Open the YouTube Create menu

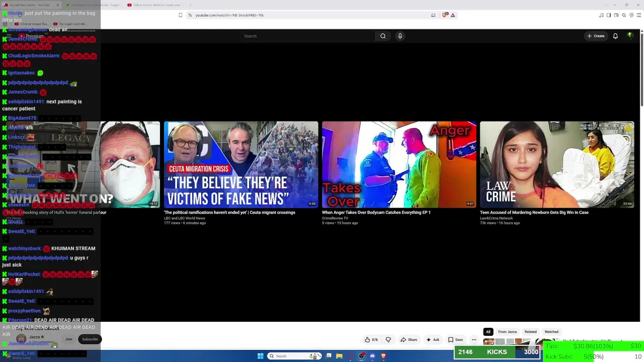pos(596,36)
